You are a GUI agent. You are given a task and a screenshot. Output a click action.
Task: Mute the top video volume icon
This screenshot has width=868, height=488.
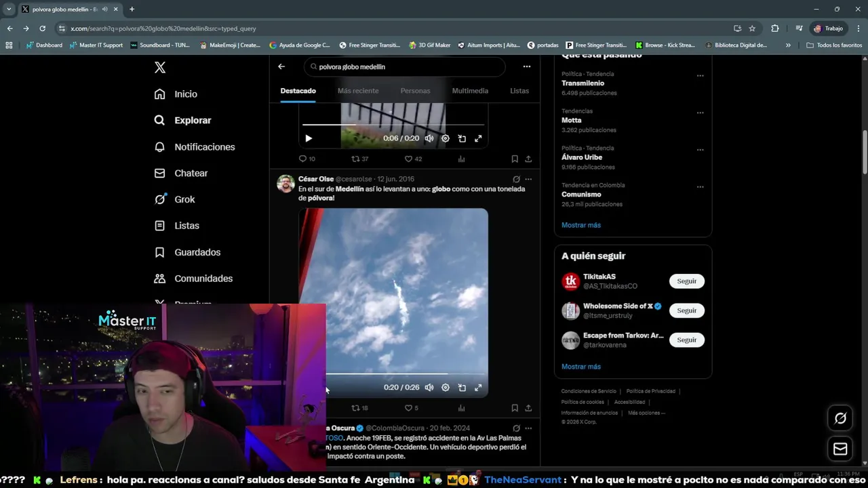[x=429, y=138]
